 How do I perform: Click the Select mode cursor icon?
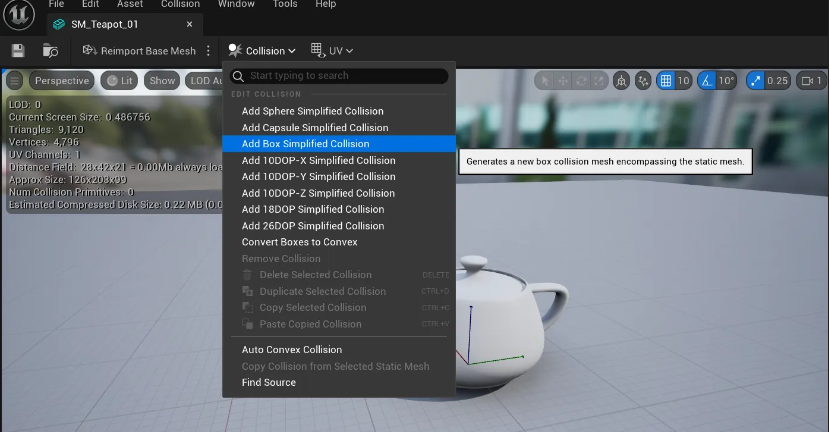coord(545,81)
